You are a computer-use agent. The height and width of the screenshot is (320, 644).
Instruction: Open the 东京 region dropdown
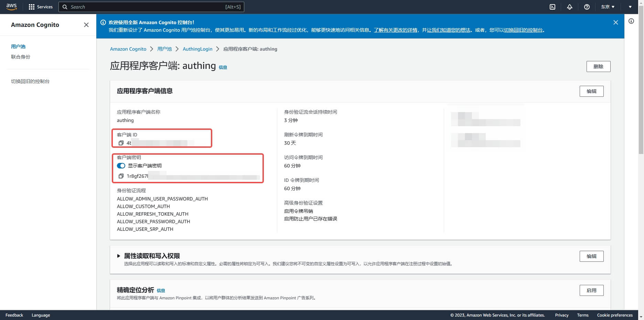pos(608,7)
